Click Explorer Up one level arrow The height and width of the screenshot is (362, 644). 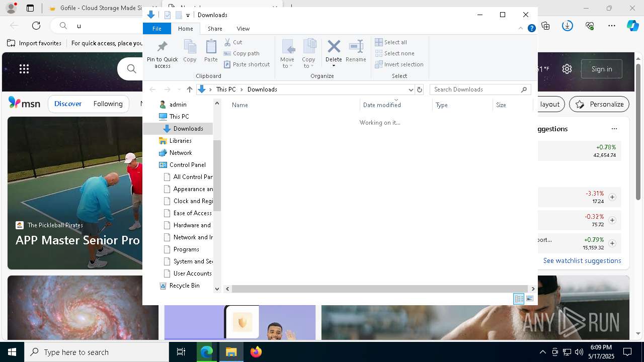click(x=190, y=89)
